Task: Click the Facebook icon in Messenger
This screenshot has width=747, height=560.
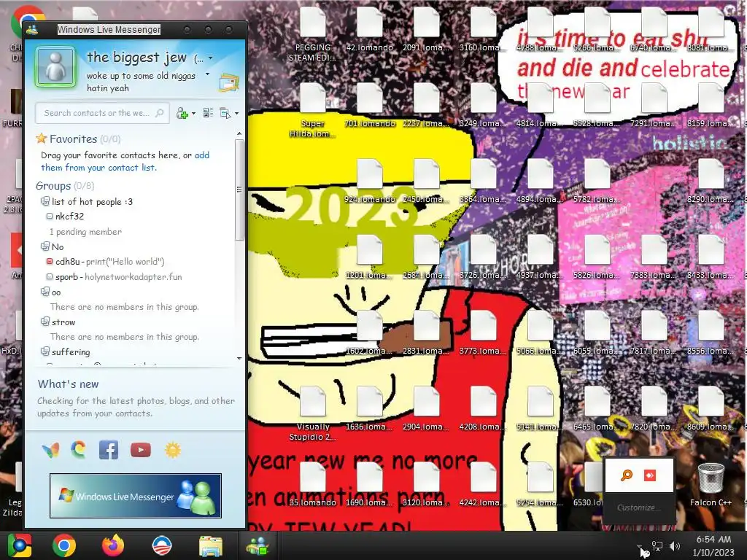Action: (x=109, y=449)
